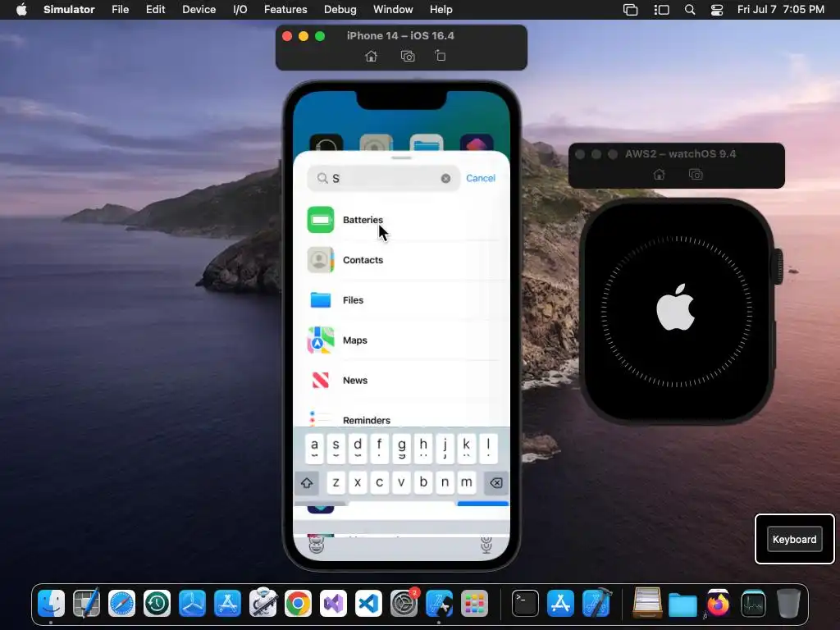Open Visual Studio (purple) from the Dock

coord(333,604)
